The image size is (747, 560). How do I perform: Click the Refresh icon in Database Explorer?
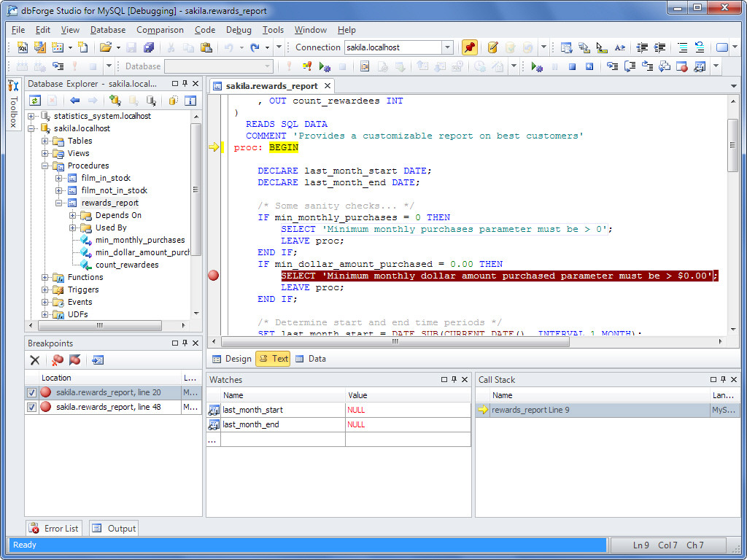[x=35, y=101]
